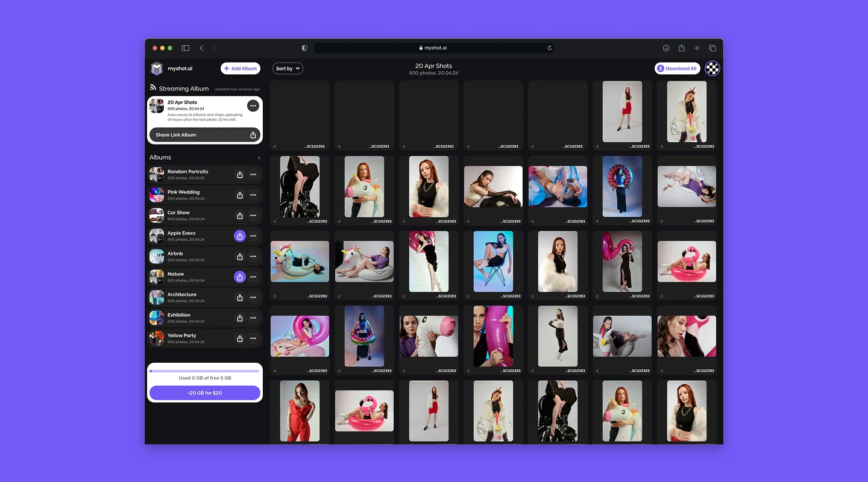The image size is (868, 482).
Task: Open more options menu for Pink Wedding
Action: coord(253,195)
